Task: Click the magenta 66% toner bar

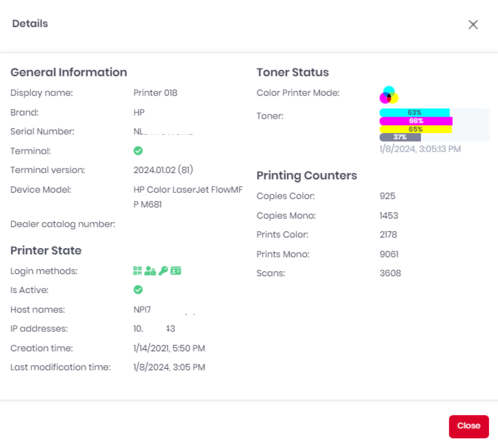Action: pyautogui.click(x=415, y=121)
